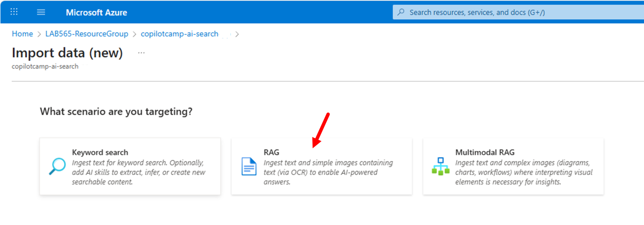Pick the Multimodal RAG scenario title
644x225 pixels.
click(x=485, y=152)
